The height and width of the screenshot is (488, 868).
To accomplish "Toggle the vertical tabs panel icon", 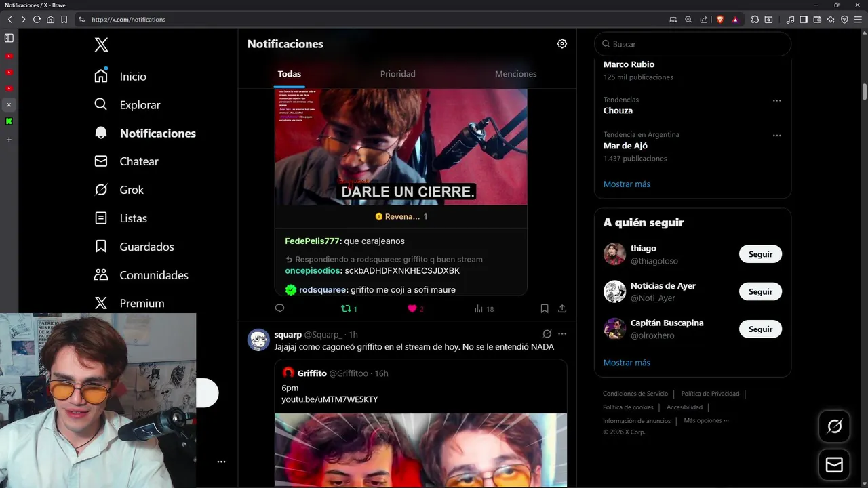I will point(9,38).
